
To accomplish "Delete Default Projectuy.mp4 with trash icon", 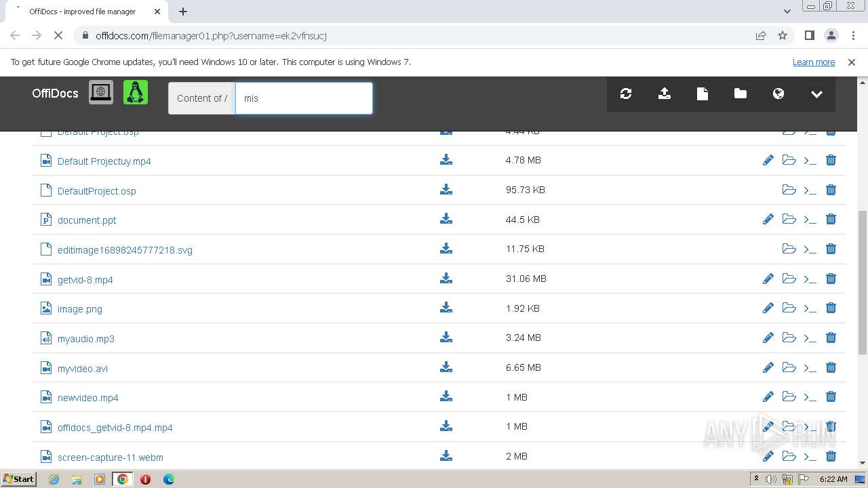I will point(831,160).
